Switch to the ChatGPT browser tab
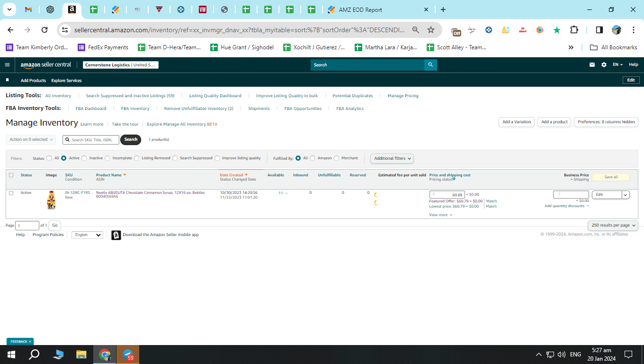Image resolution: width=644 pixels, height=364 pixels. tap(50, 9)
